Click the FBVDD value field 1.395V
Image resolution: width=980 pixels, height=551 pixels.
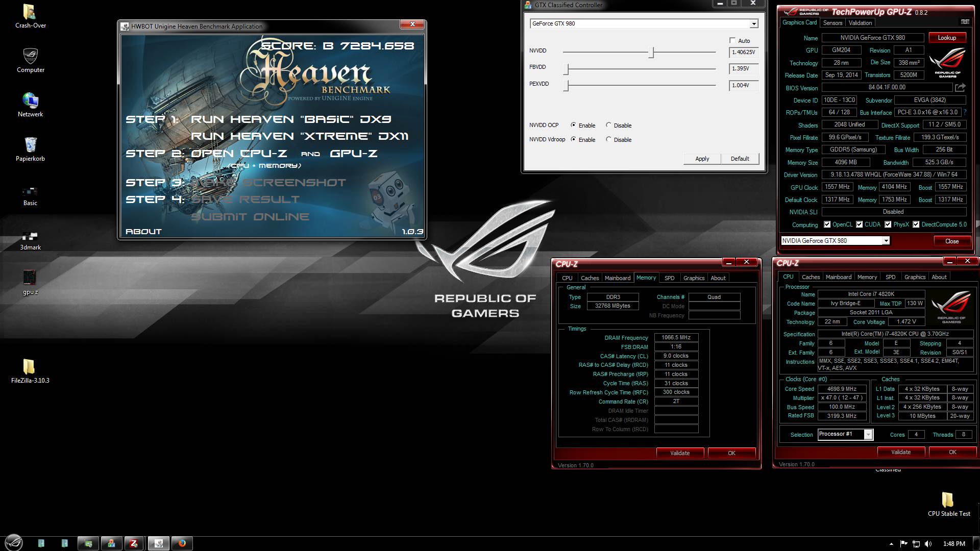pos(744,69)
